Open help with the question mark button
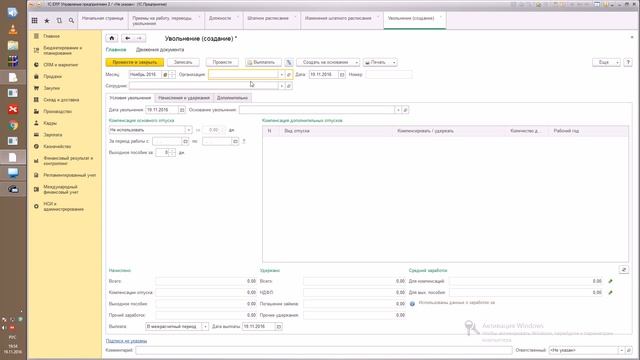The width and height of the screenshot is (640, 360). point(628,62)
